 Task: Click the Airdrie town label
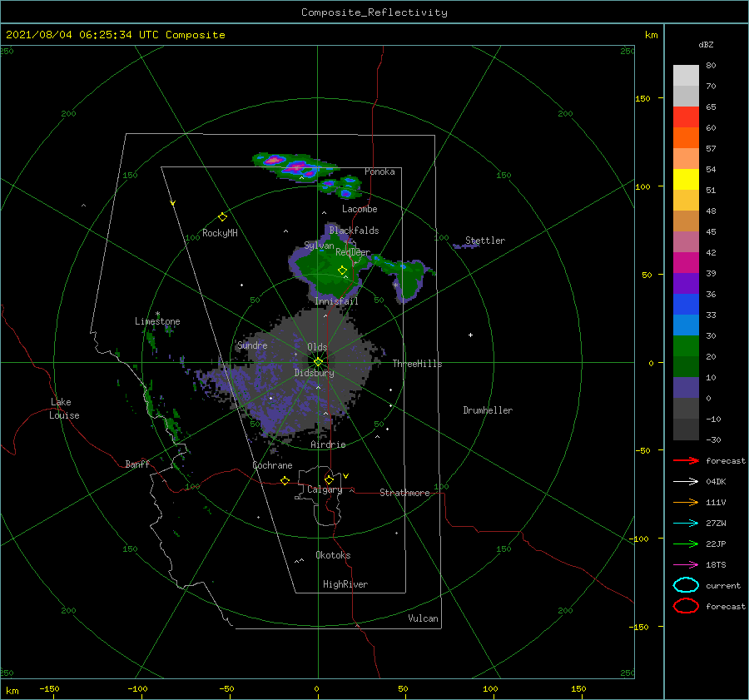(328, 444)
